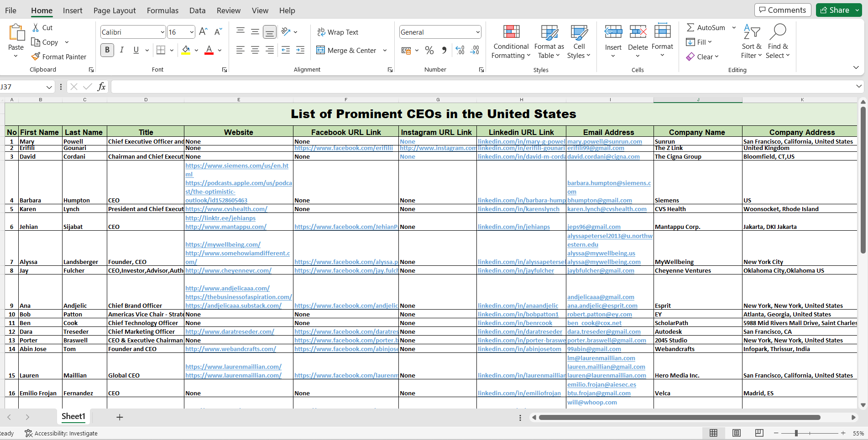Toggle Italic formatting

coord(121,50)
